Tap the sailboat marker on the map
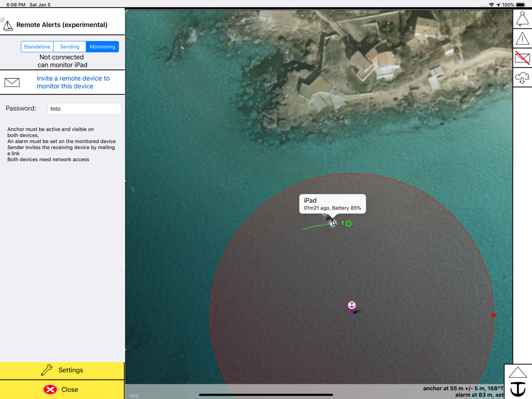Viewport: 532px width, 399px height. [x=332, y=223]
